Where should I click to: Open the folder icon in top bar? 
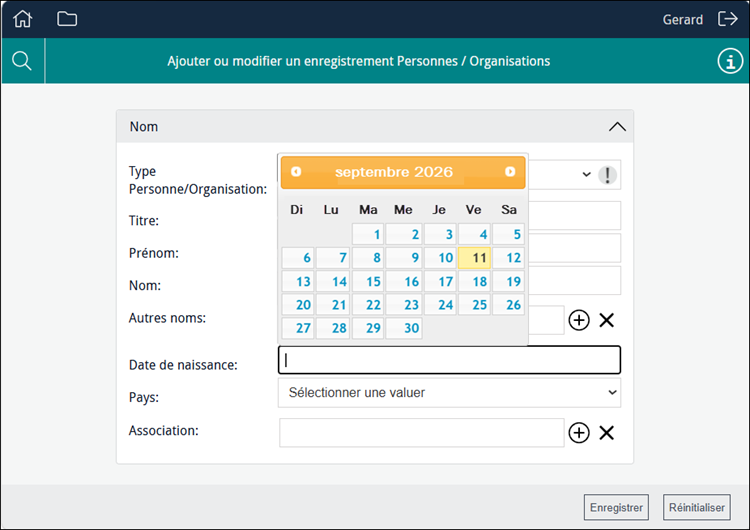click(67, 19)
